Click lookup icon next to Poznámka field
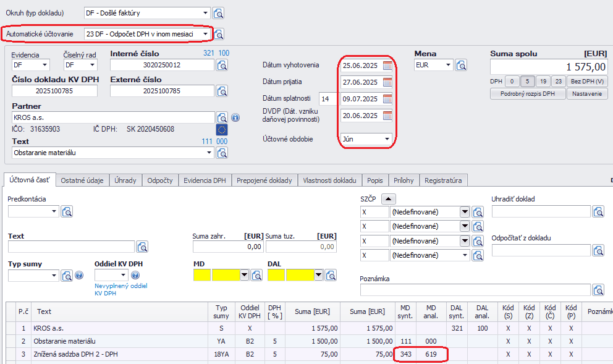Image resolution: width=613 pixels, height=364 pixels. [598, 290]
